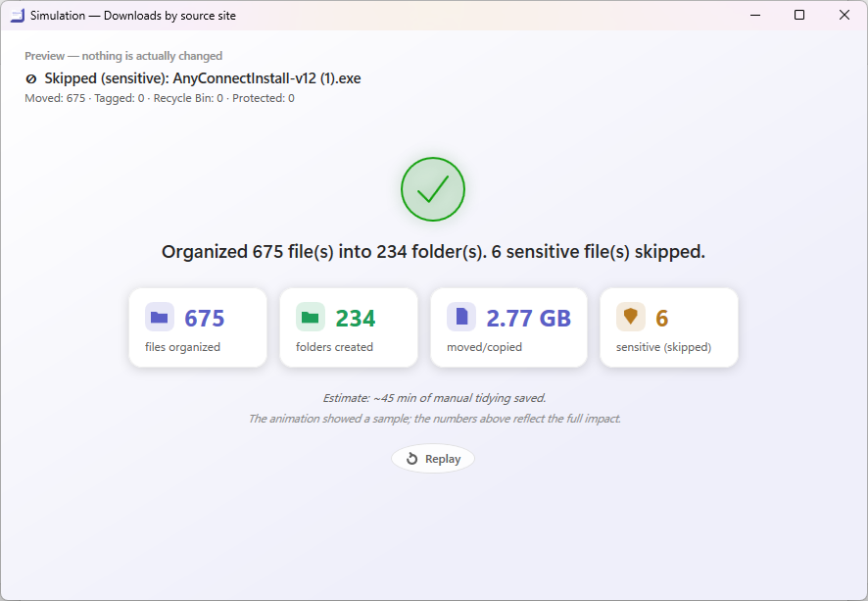Maximize the Simulation window
This screenshot has width=868, height=601.
click(x=799, y=15)
